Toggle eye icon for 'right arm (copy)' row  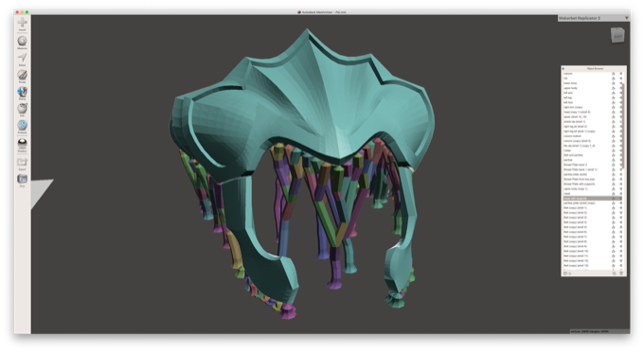[x=621, y=107]
